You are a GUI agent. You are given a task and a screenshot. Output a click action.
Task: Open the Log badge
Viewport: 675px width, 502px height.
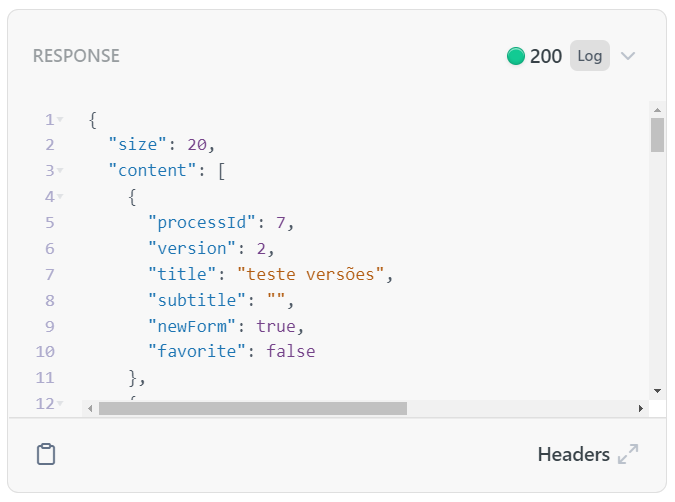(x=590, y=56)
